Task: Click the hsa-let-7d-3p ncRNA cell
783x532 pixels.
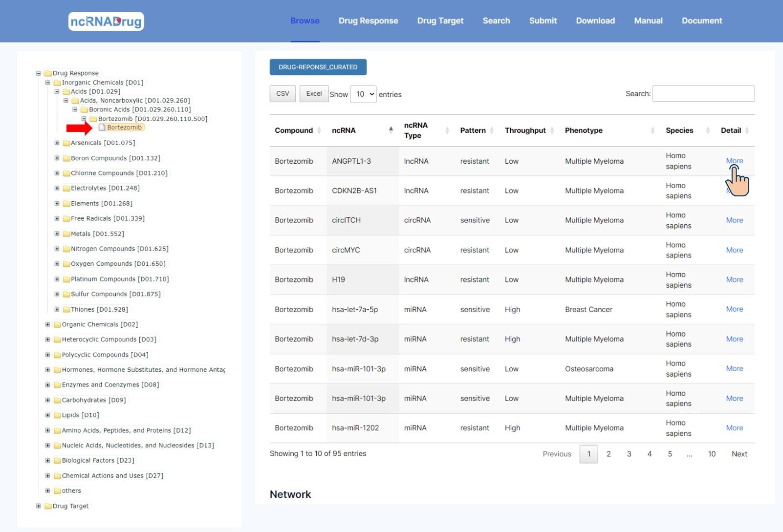Action: (x=355, y=339)
